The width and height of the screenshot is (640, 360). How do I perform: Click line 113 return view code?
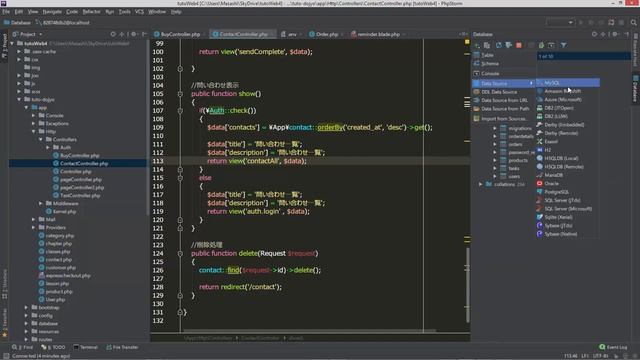point(257,161)
